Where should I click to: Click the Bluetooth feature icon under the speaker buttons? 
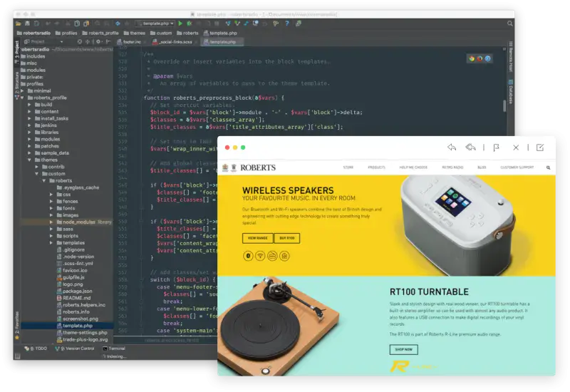tap(248, 256)
